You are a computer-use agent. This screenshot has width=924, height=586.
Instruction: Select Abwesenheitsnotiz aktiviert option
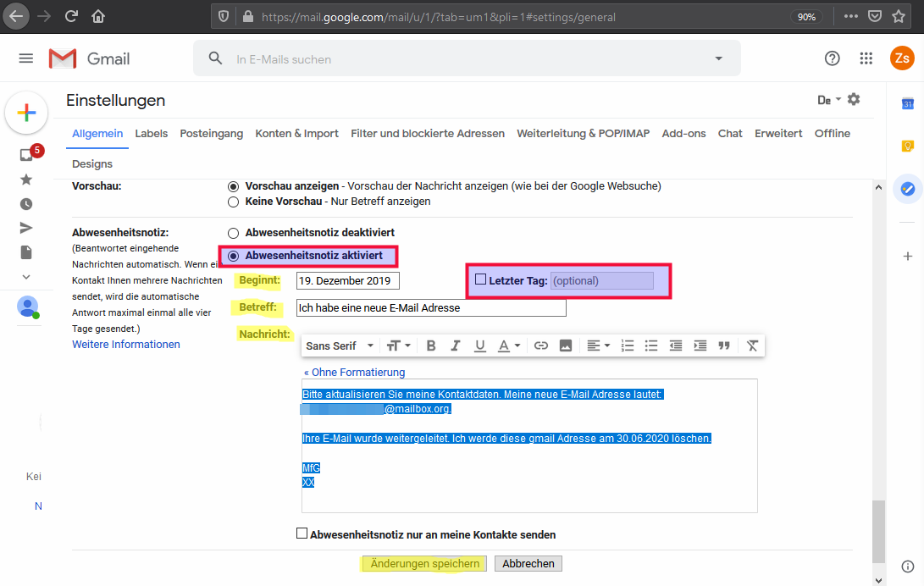click(234, 257)
